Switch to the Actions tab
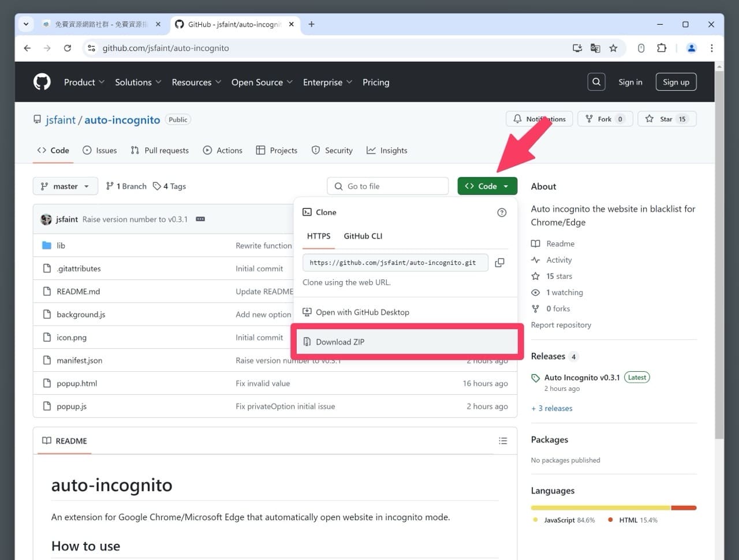 [x=223, y=150]
